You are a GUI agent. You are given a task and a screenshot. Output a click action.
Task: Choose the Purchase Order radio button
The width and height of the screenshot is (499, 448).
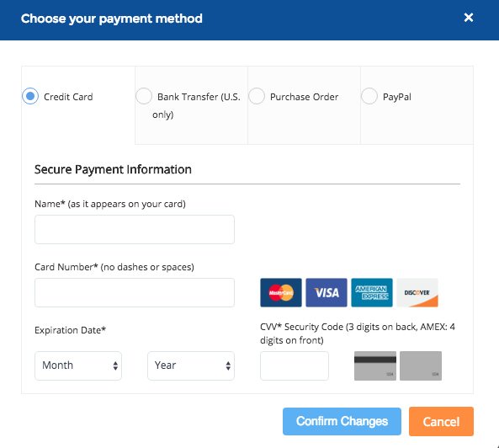coord(257,96)
